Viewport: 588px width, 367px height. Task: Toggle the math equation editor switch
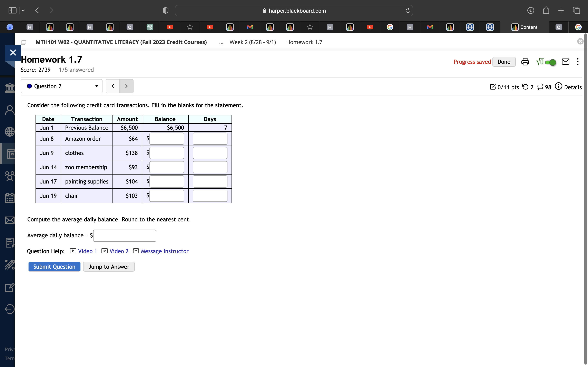point(550,62)
